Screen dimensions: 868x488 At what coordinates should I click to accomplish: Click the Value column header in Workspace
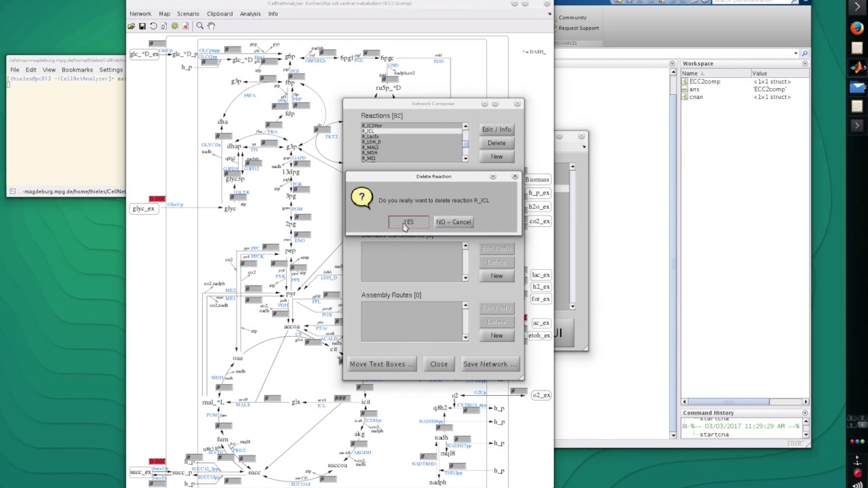[779, 73]
